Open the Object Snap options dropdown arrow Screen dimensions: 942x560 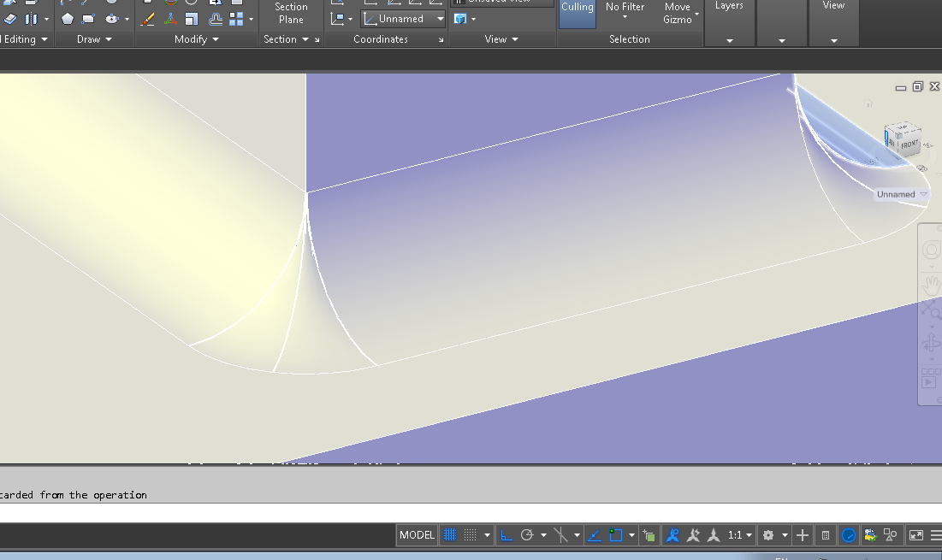(x=631, y=535)
